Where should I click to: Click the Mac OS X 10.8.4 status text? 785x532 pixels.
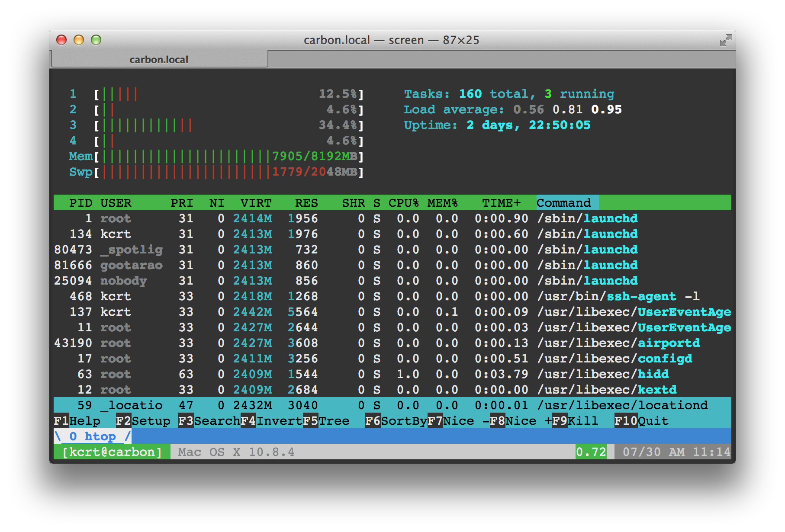tap(236, 452)
